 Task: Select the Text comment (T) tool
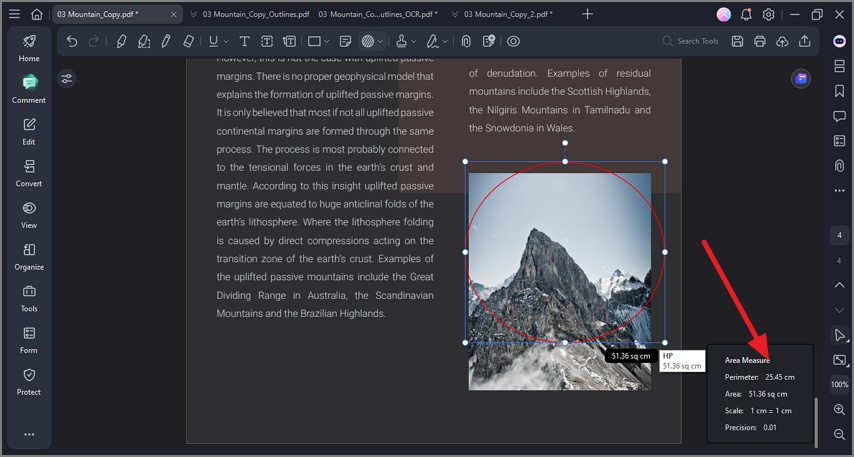245,41
